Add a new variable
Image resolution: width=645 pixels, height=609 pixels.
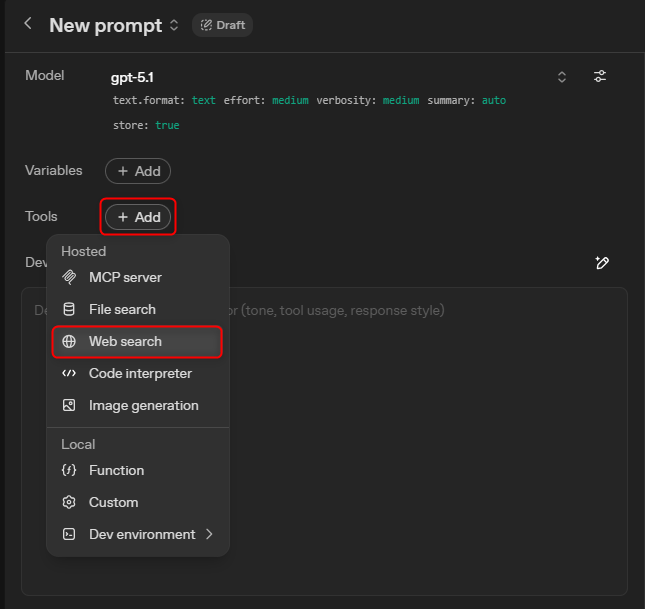tap(138, 171)
